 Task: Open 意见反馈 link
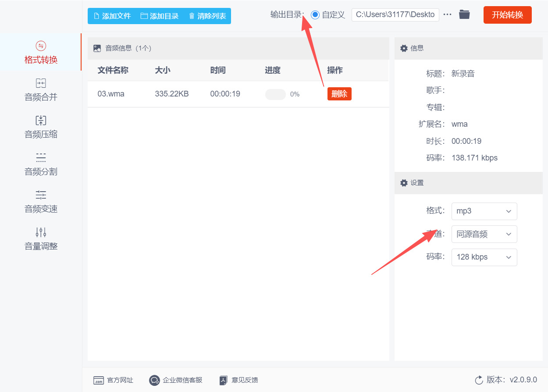[239, 380]
